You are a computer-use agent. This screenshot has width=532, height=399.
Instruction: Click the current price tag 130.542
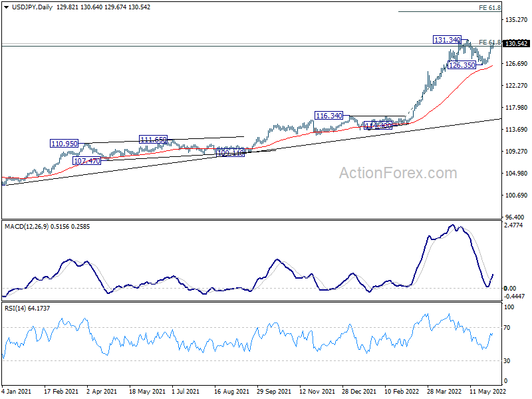517,43
